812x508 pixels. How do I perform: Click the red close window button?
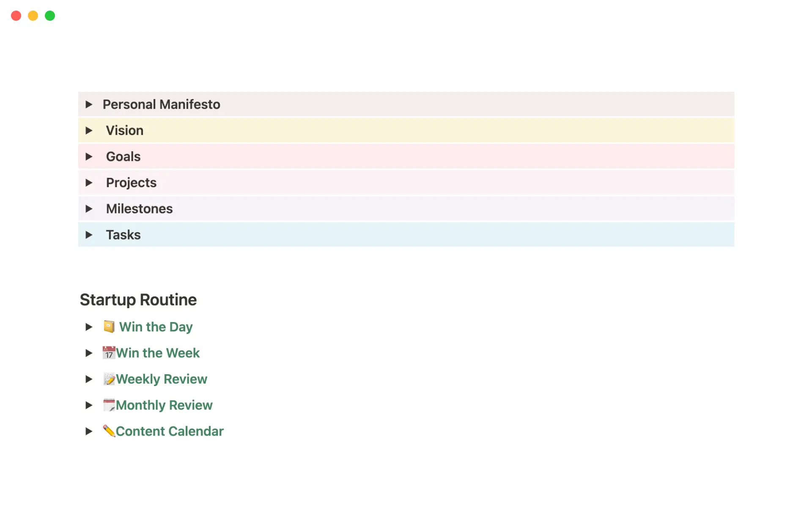pos(16,16)
